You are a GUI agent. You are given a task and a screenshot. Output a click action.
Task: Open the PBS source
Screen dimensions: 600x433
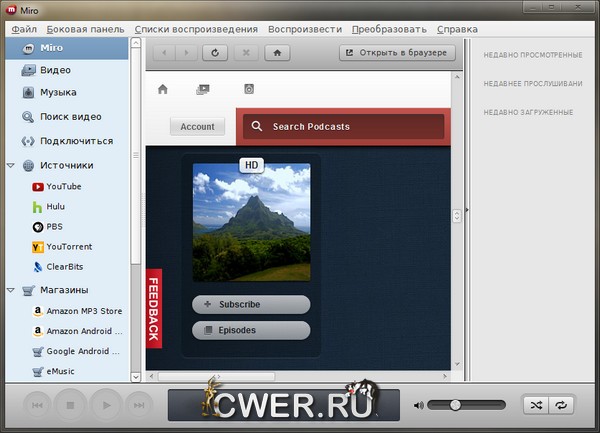[54, 227]
